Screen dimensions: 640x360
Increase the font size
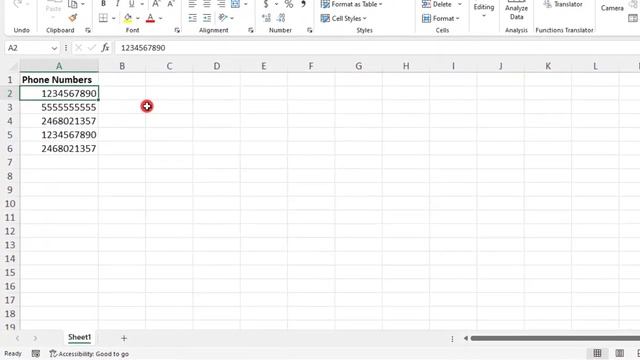click(156, 4)
